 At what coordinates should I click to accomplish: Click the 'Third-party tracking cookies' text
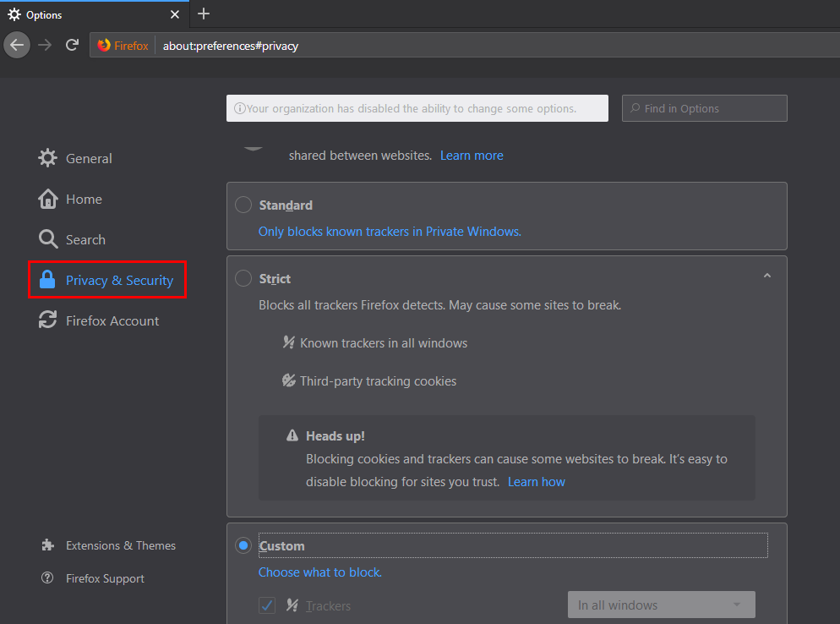click(x=379, y=381)
